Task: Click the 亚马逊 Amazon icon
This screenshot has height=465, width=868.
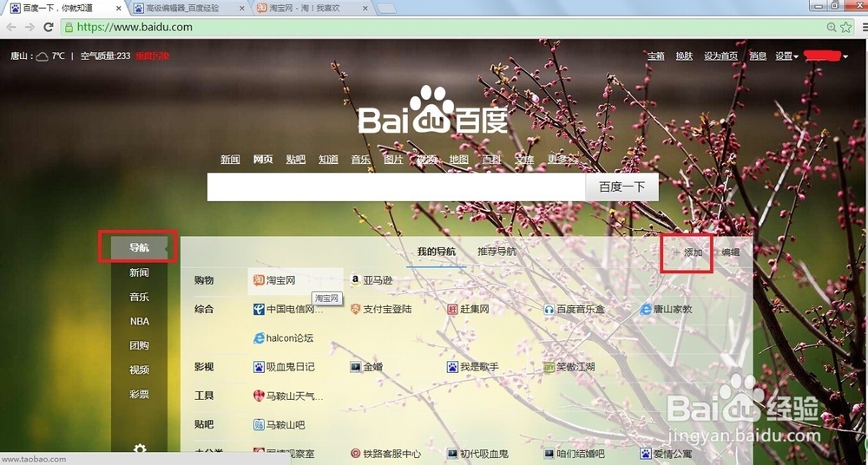Action: [x=355, y=280]
